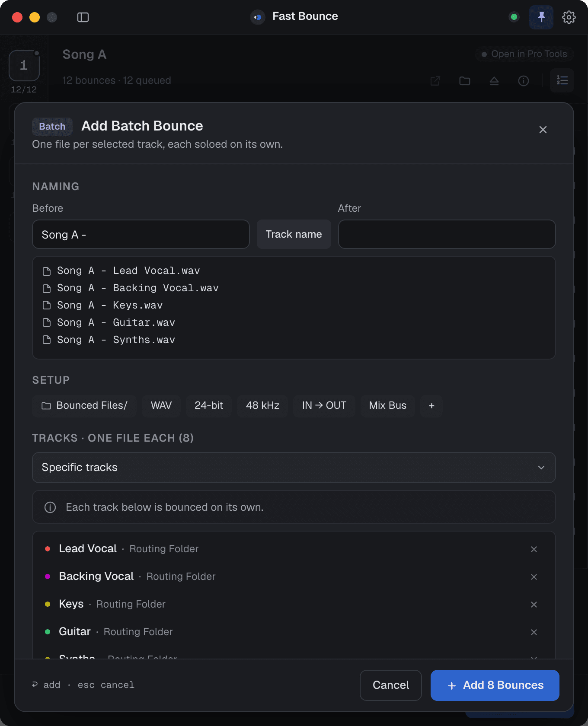
Task: Click the Before naming field
Action: tap(141, 234)
